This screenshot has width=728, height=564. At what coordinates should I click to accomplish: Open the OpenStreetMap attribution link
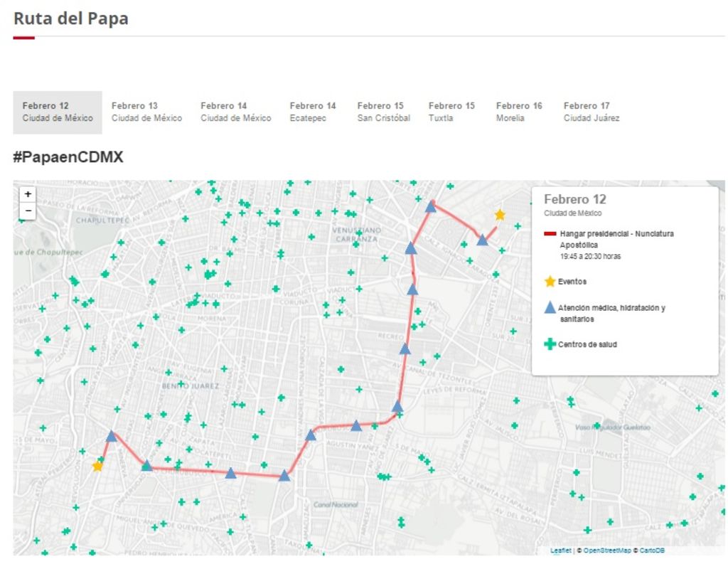606,550
